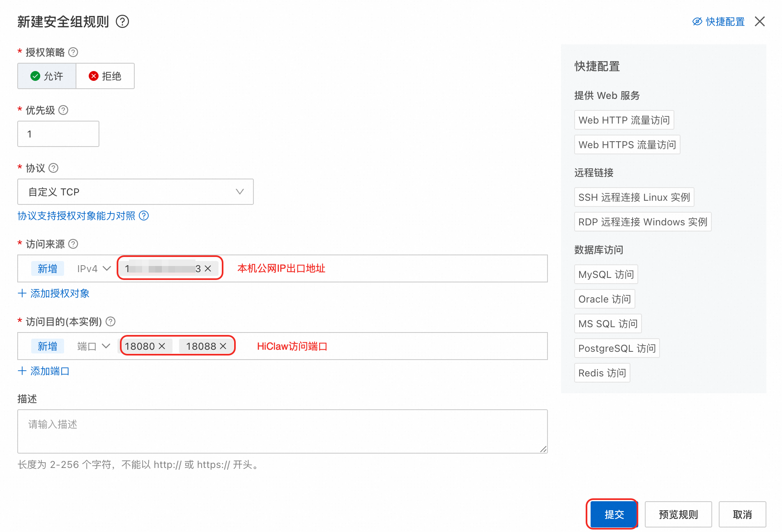This screenshot has height=532, width=782.
Task: Click 新增 tag in 访问来源 row
Action: (x=48, y=268)
